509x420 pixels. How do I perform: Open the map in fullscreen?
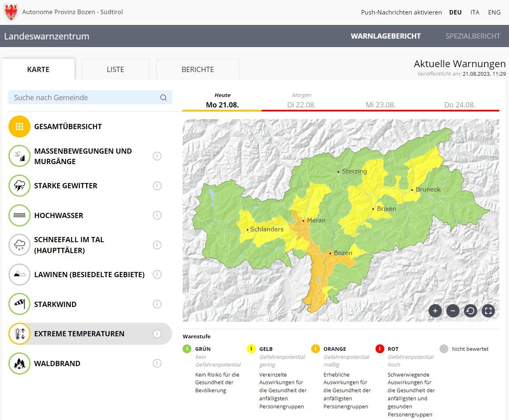[x=488, y=311]
